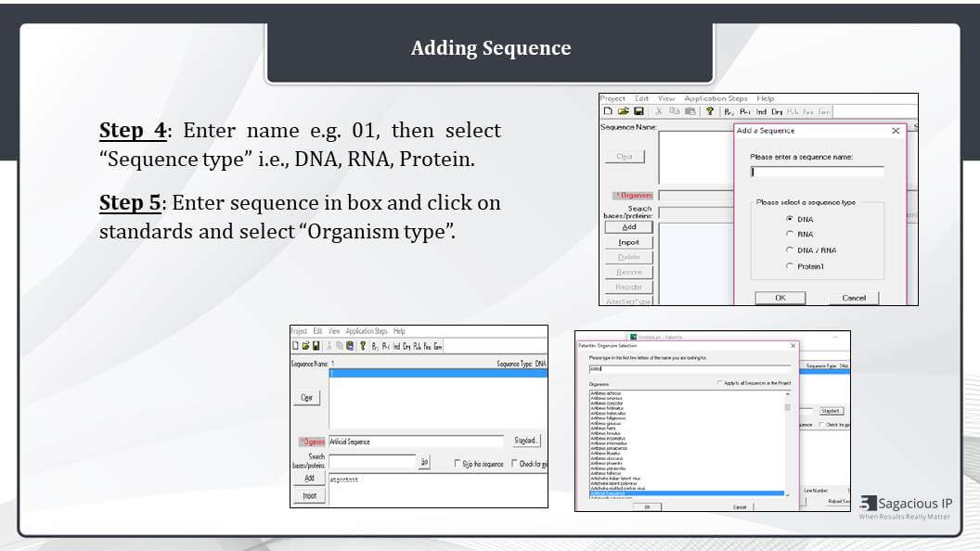Image resolution: width=980 pixels, height=551 pixels.
Task: Select the highlighted Artificial Sequence row in the organism list
Action: (x=686, y=493)
